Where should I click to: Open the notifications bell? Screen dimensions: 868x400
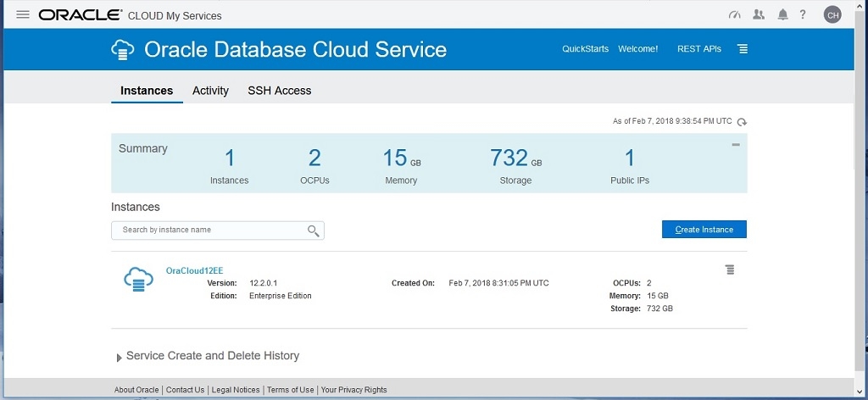(x=782, y=15)
